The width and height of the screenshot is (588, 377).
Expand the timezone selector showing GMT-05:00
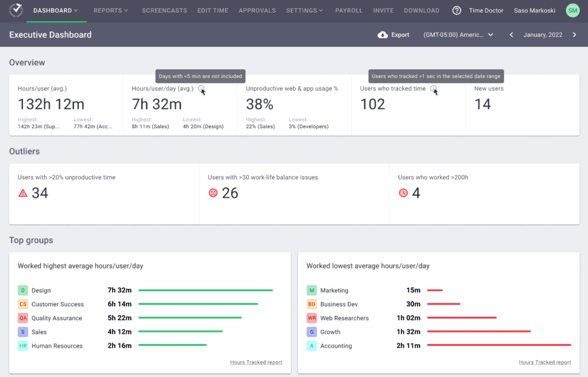pos(458,34)
